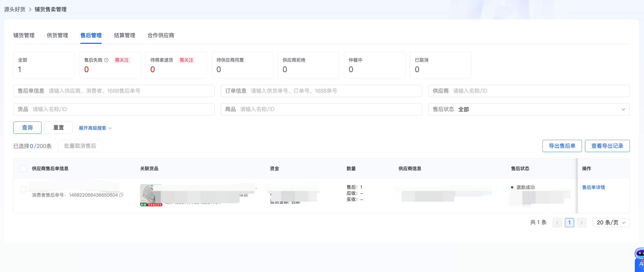The image size is (644, 272).
Task: Click the 导出售后单 button
Action: [x=562, y=146]
